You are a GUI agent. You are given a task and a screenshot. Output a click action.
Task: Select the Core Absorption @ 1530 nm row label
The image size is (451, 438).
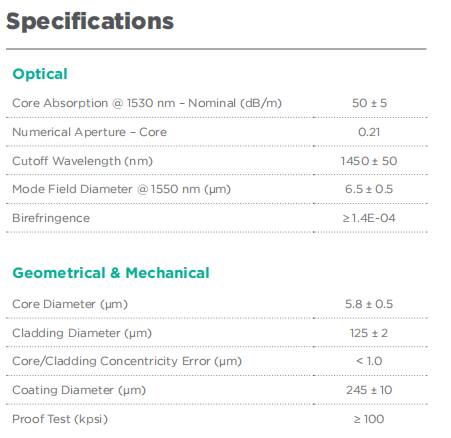(x=147, y=103)
